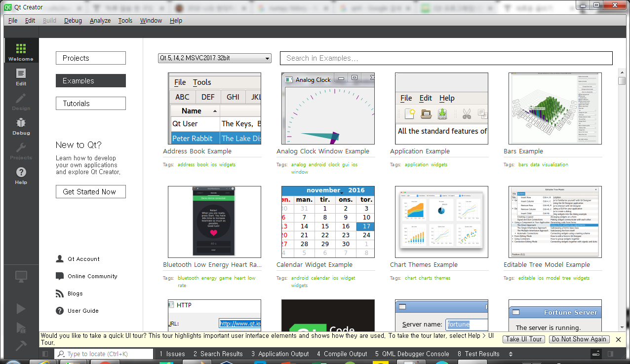Open Bluetooth Low Energy Heart Rate thumbnail
The image size is (630, 364).
coord(214,222)
